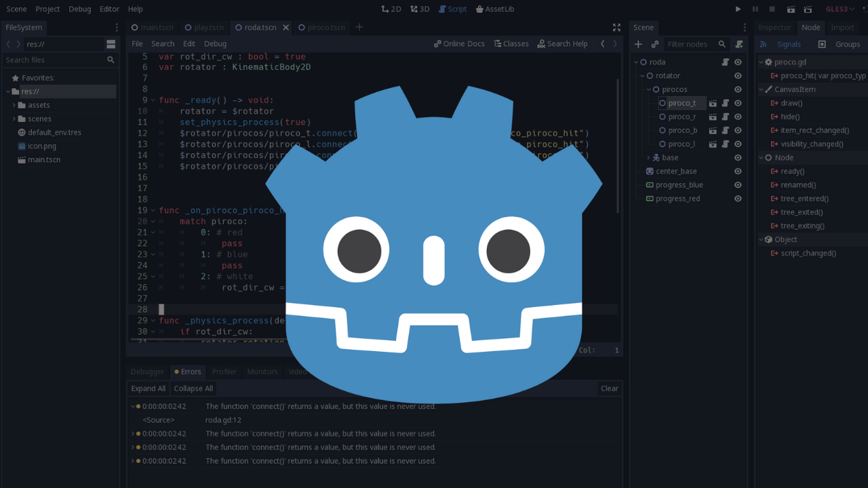Hide the piroco_t node
868x488 pixels.
(738, 103)
